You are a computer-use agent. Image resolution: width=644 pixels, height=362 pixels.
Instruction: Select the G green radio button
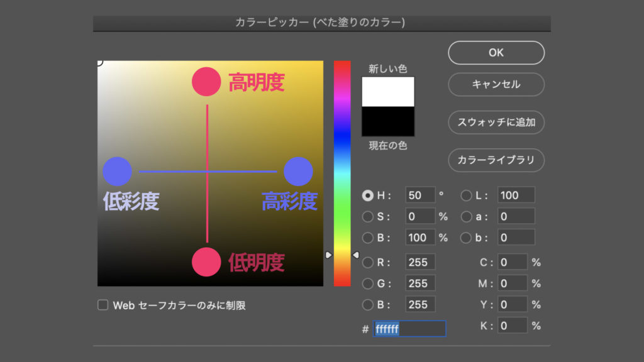point(367,283)
